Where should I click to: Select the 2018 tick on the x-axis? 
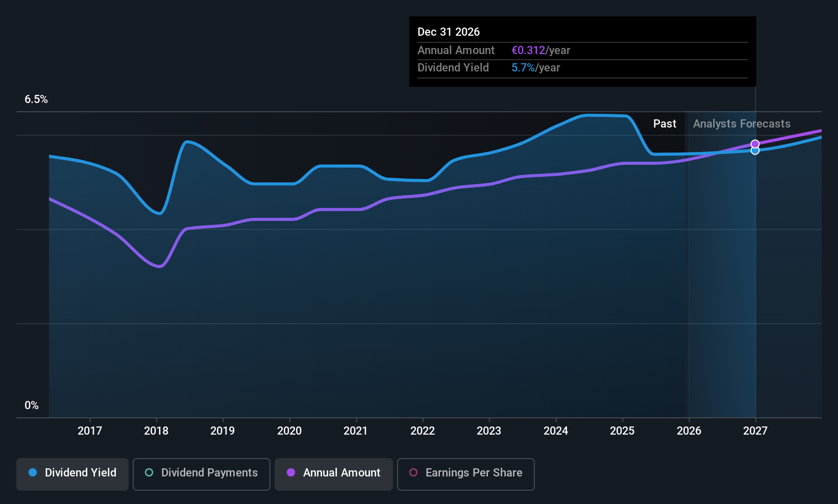tap(156, 431)
